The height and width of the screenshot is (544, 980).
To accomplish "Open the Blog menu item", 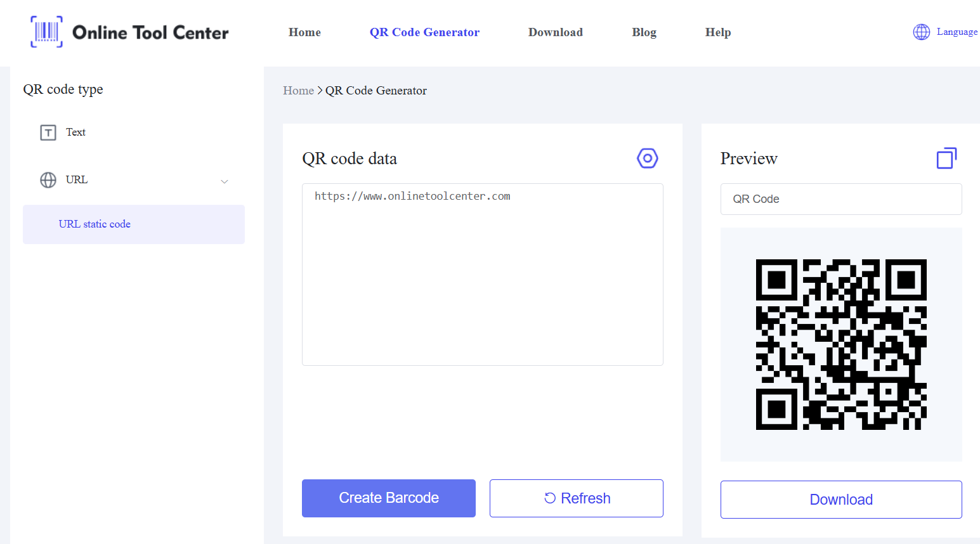I will [x=644, y=32].
